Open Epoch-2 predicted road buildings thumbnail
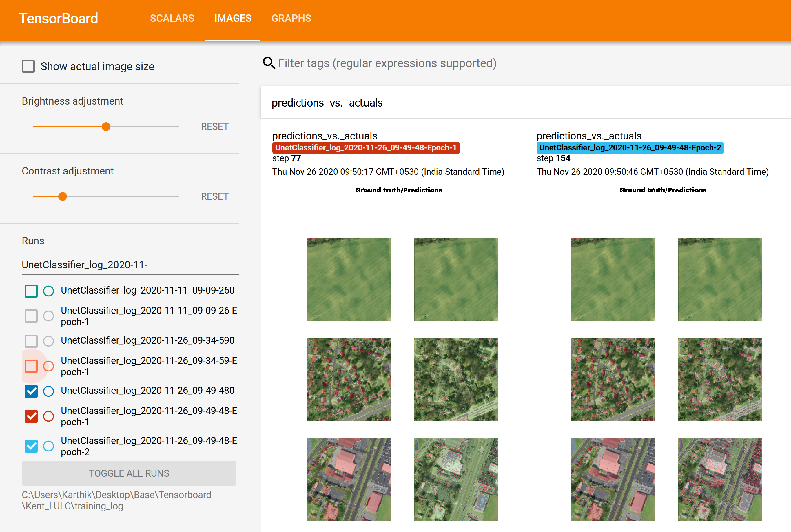The height and width of the screenshot is (532, 791). pyautogui.click(x=720, y=479)
